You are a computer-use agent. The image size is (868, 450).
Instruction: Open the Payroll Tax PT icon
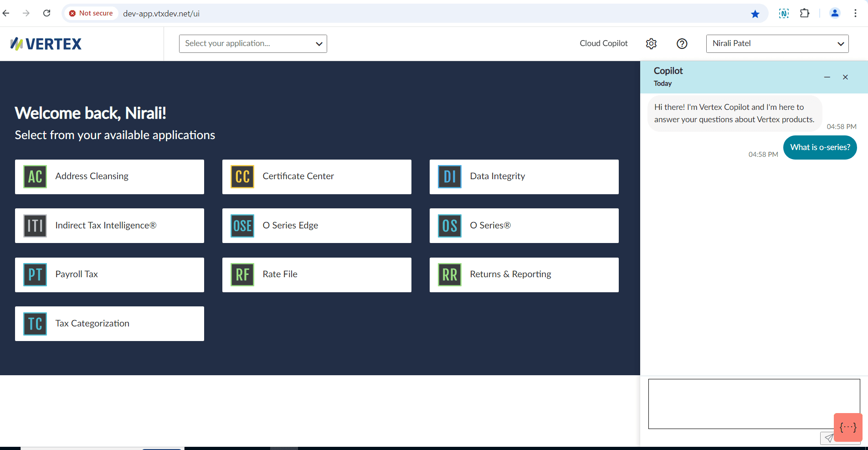pyautogui.click(x=35, y=275)
